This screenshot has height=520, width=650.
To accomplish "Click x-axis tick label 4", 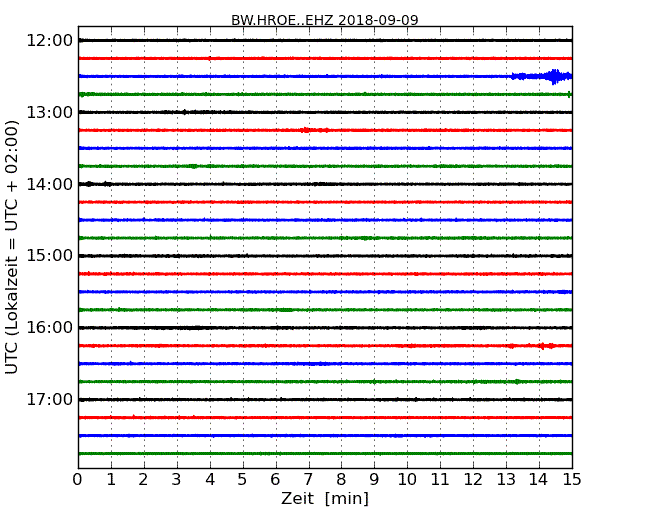I will (210, 480).
